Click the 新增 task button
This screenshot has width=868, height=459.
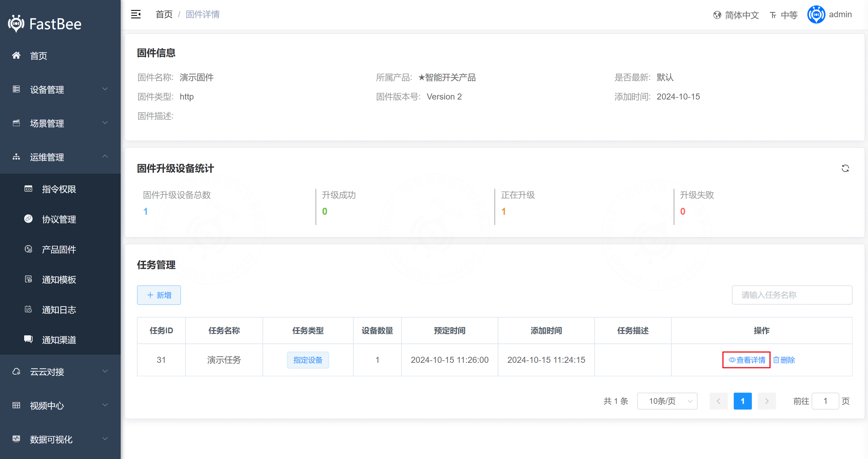click(x=159, y=295)
